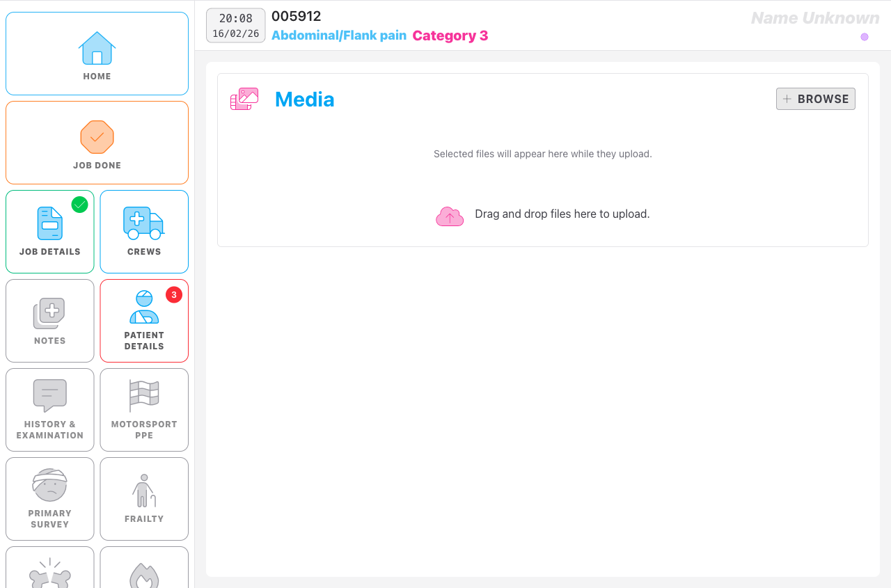The image size is (891, 588).
Task: Select the Abdominal/Flank pain label
Action: [339, 35]
